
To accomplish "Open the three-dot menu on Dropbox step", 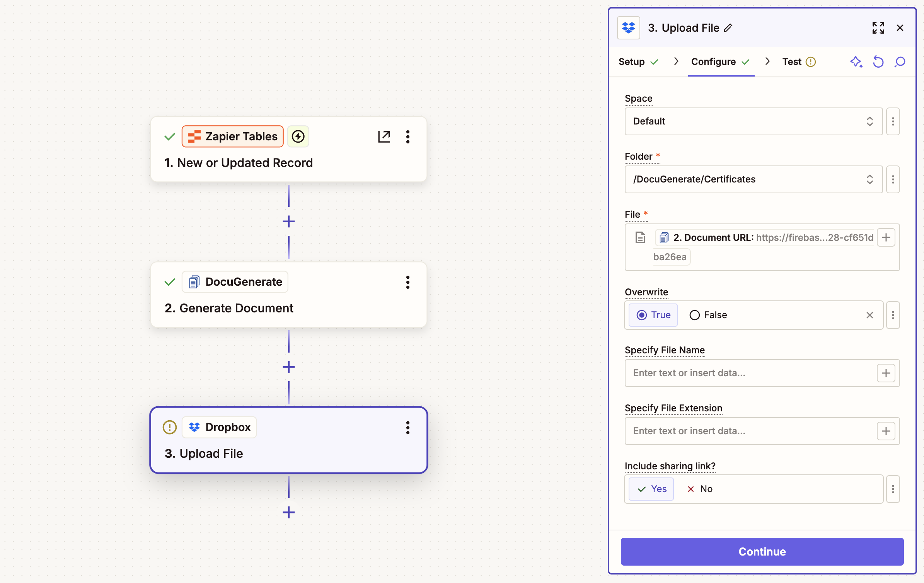I will (407, 428).
